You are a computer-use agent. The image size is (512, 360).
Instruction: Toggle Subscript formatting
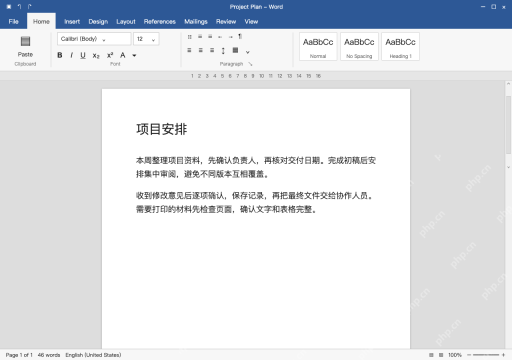[96, 56]
